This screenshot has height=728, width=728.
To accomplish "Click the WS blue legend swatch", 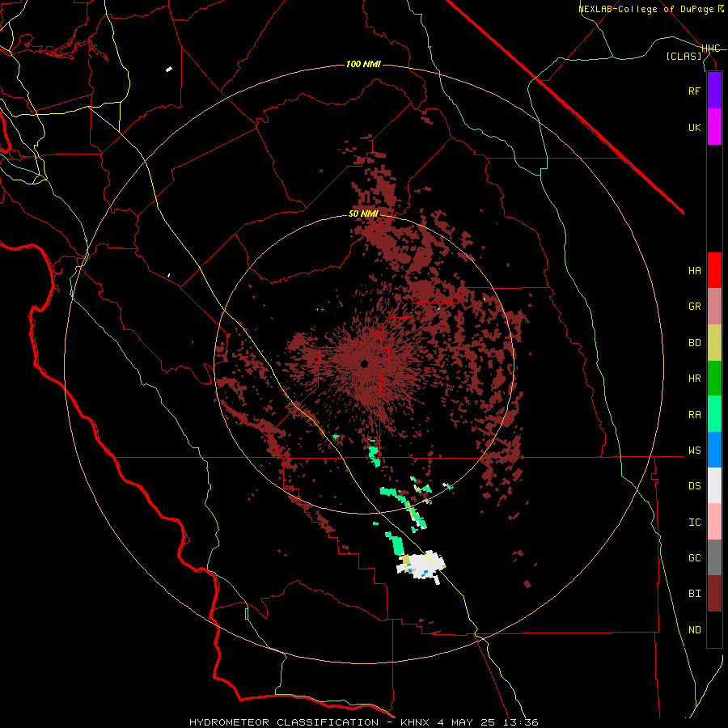I will pyautogui.click(x=714, y=450).
